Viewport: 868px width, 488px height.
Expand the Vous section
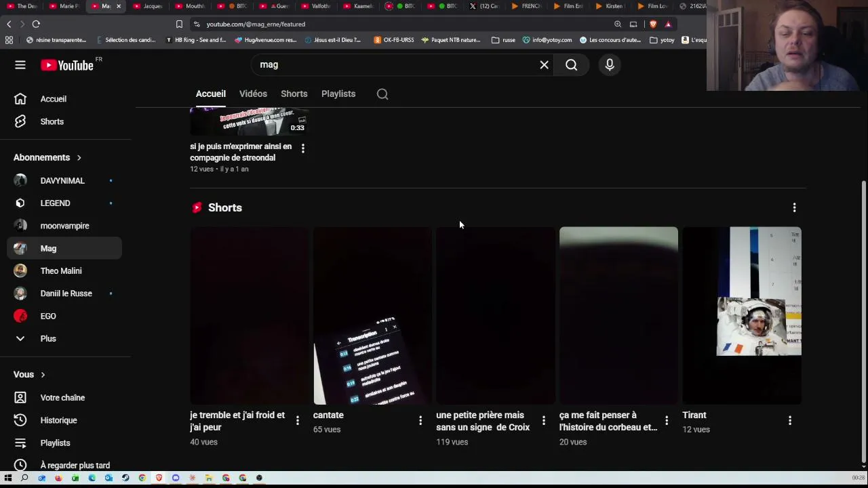click(x=29, y=375)
